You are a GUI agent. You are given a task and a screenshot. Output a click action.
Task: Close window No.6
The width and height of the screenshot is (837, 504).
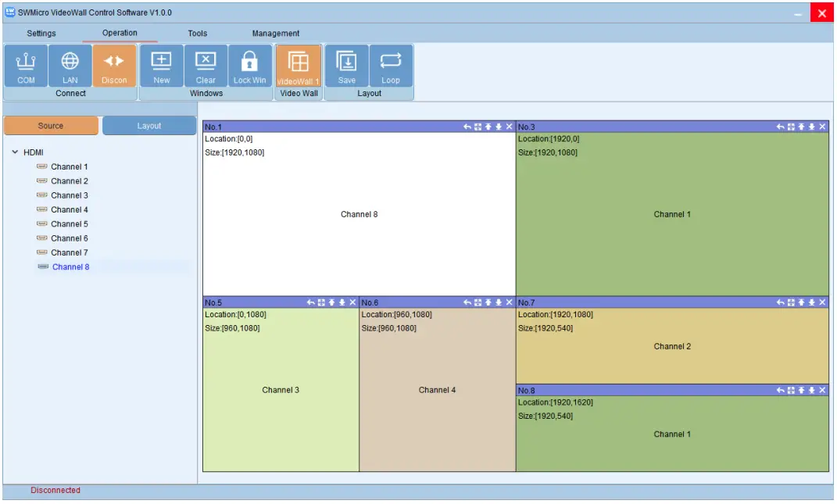pos(510,302)
